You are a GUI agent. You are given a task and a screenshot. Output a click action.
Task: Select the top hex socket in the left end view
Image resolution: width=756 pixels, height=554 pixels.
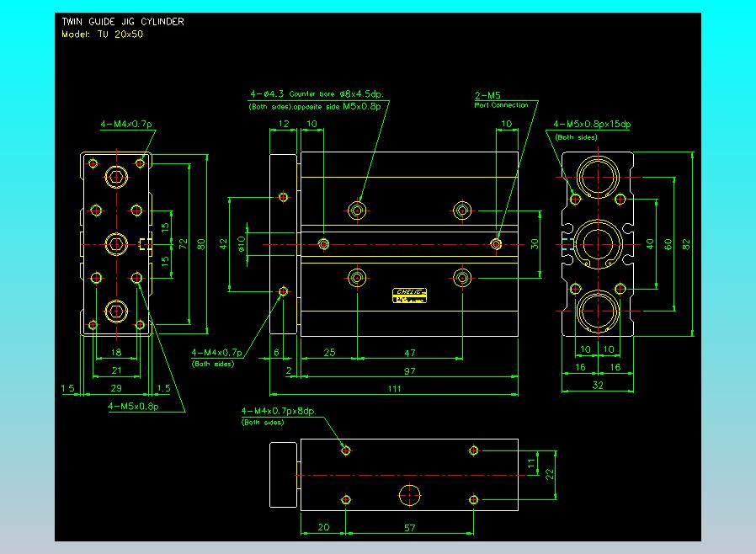pos(115,176)
